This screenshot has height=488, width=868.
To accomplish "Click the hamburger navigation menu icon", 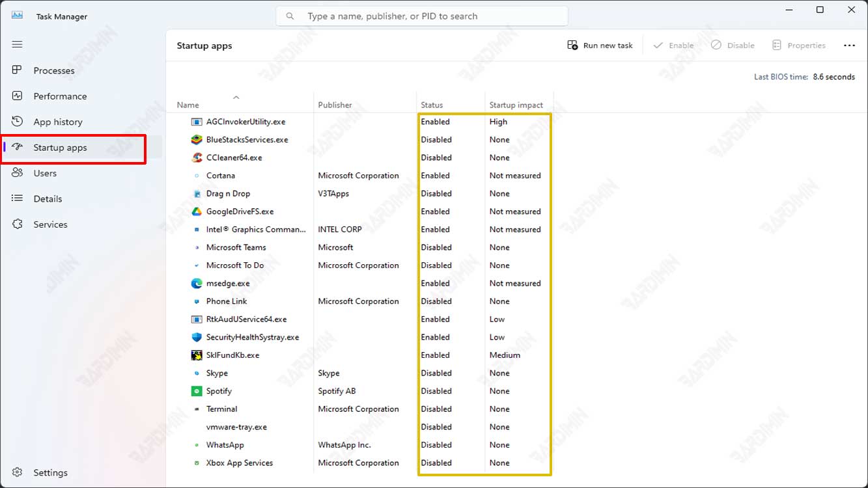I will [18, 44].
